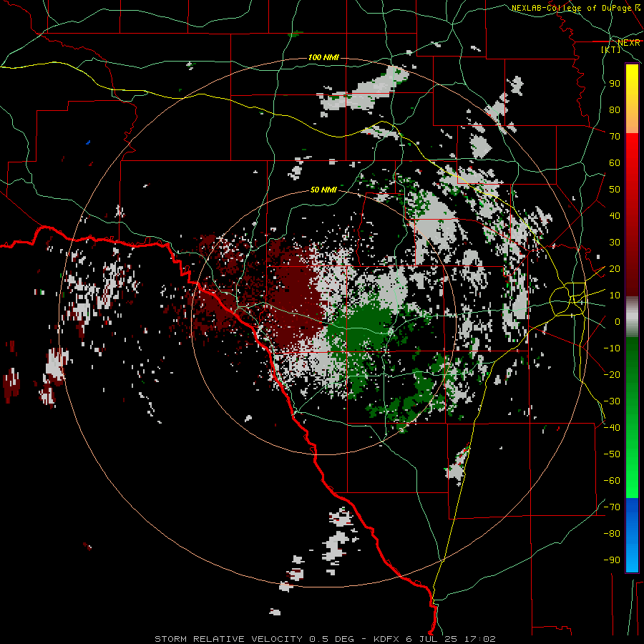Click the "6 JUL 25" date in caption
644x644 pixels.
click(x=431, y=639)
